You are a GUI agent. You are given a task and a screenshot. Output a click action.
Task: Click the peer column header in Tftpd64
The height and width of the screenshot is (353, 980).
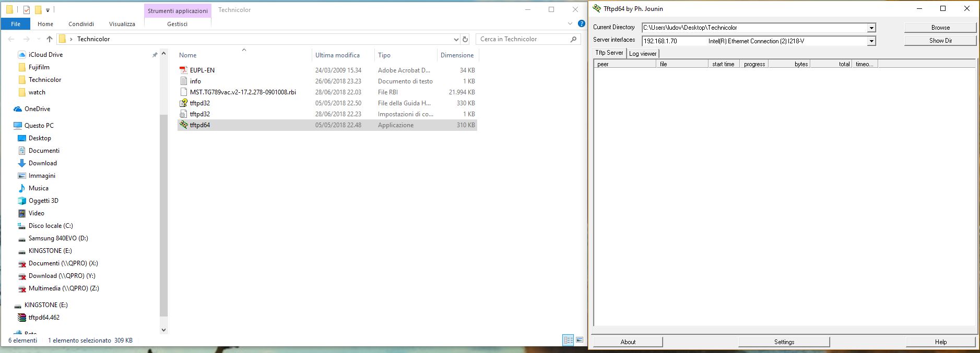click(x=625, y=64)
